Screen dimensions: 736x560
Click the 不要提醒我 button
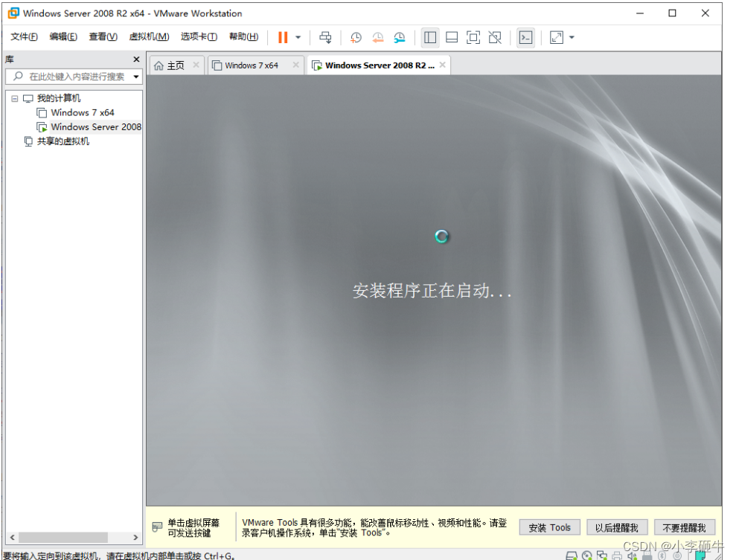(x=685, y=527)
